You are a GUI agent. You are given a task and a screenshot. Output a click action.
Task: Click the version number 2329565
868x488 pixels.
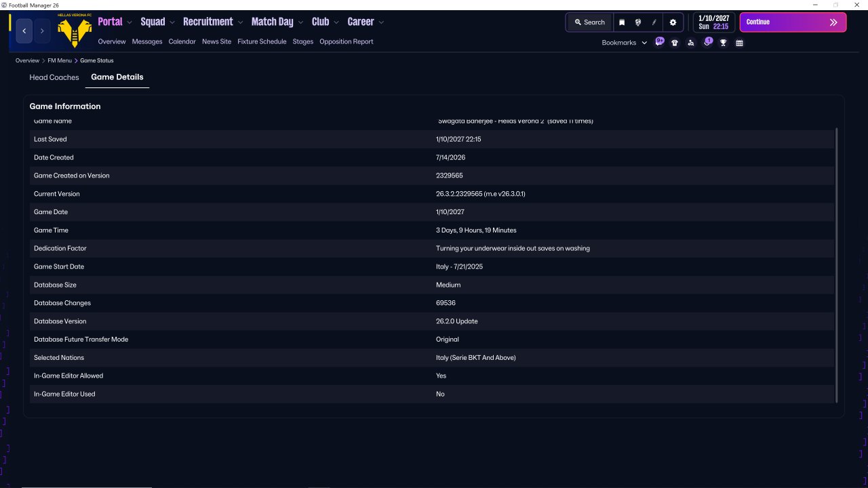tap(450, 176)
